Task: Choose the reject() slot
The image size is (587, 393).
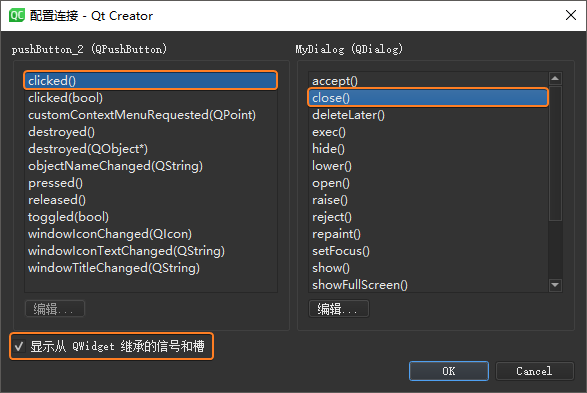Action: (428, 217)
